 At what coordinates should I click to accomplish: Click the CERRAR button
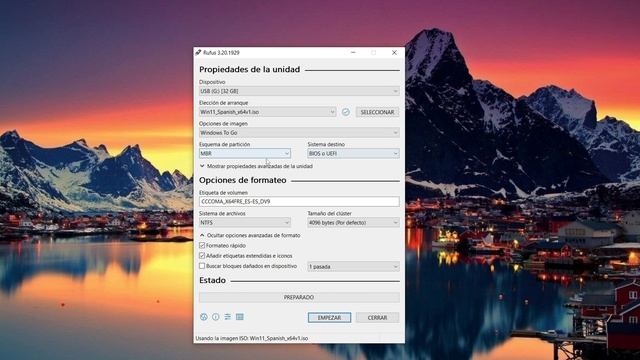coord(378,318)
